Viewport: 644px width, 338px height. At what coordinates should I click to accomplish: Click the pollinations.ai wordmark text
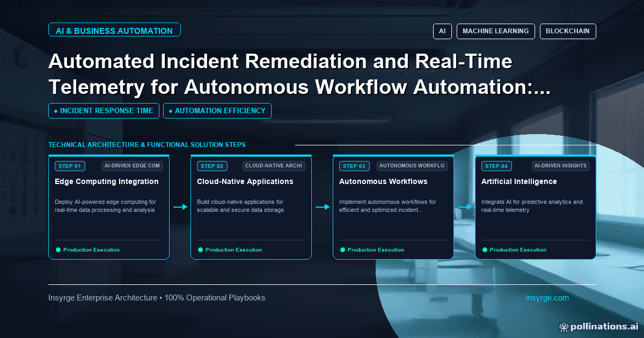pos(604,326)
